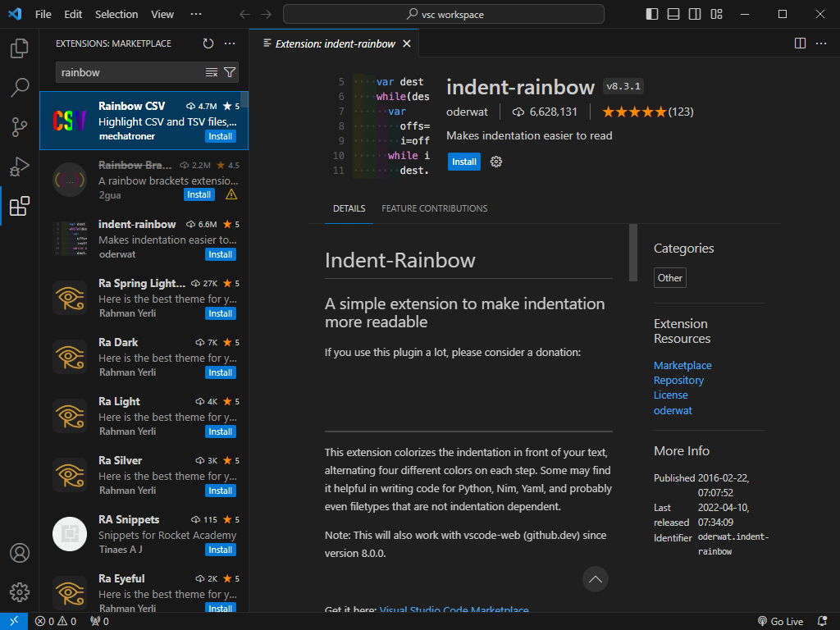This screenshot has width=840, height=630.
Task: Open the Marketplace resource link
Action: [682, 365]
